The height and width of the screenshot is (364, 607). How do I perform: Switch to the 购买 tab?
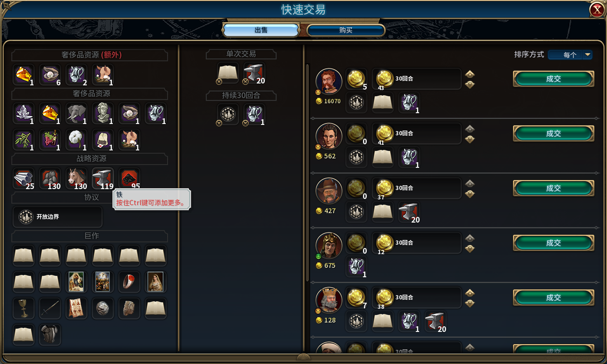coord(346,30)
